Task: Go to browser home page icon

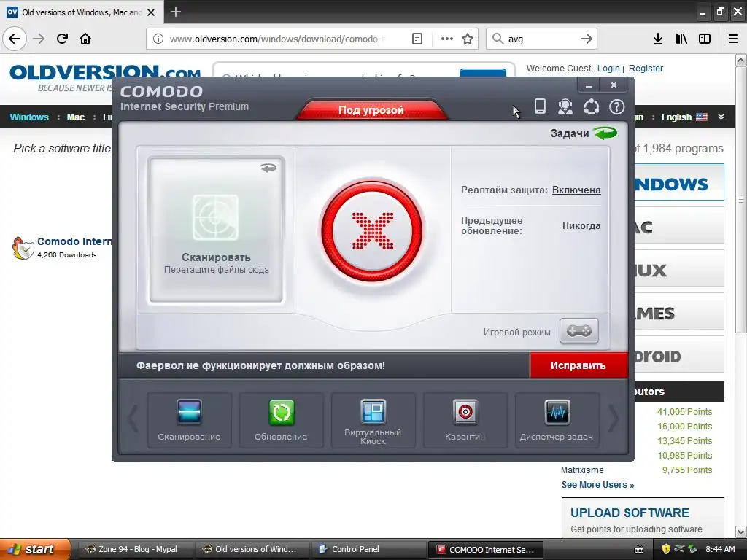Action: point(85,39)
